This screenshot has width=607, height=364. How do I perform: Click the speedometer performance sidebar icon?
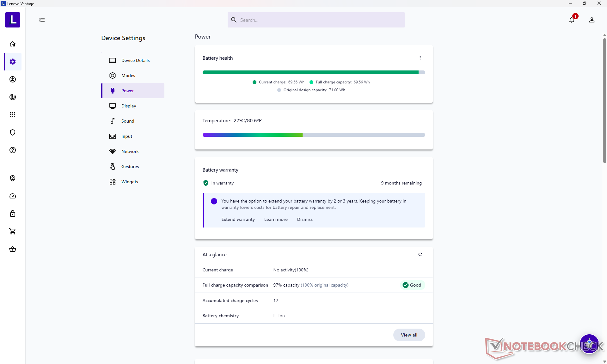pyautogui.click(x=13, y=196)
